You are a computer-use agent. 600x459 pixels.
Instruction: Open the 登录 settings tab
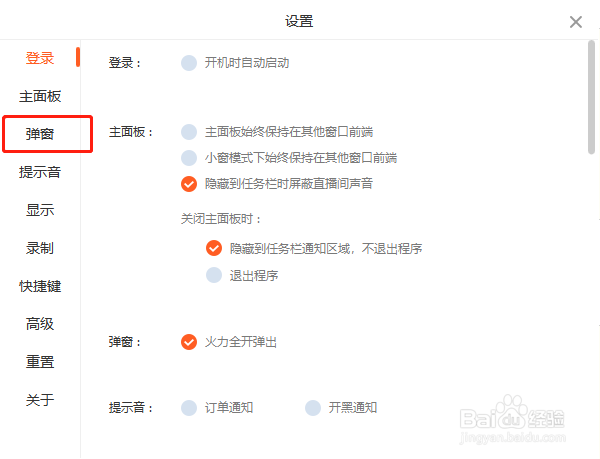click(x=40, y=58)
